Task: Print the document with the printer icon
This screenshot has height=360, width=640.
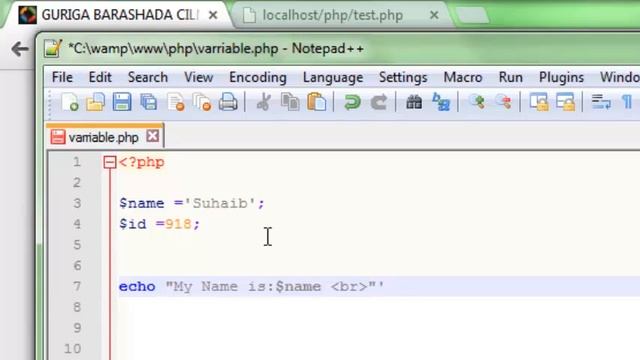Action: [228, 102]
